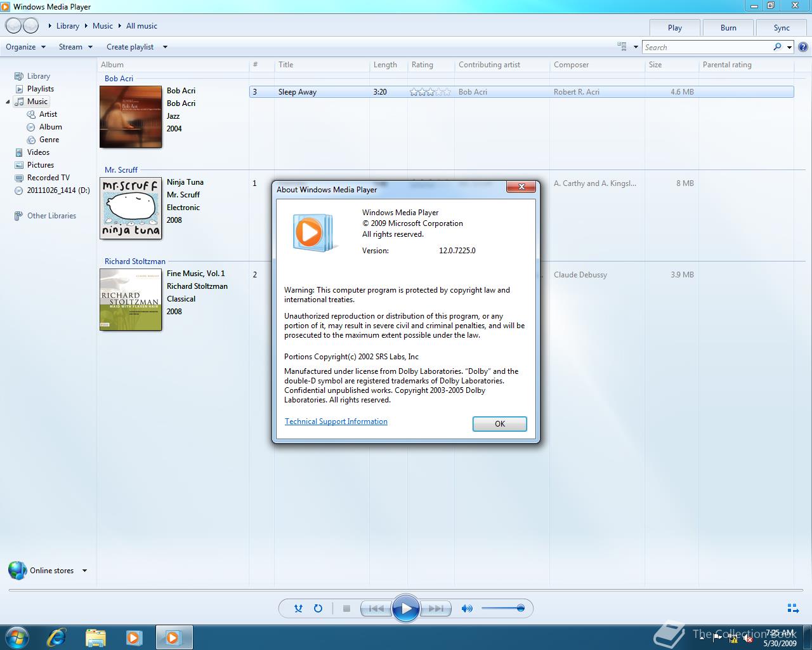Viewport: 812px width, 650px height.
Task: Click the Music breadcrumb
Action: tap(102, 26)
